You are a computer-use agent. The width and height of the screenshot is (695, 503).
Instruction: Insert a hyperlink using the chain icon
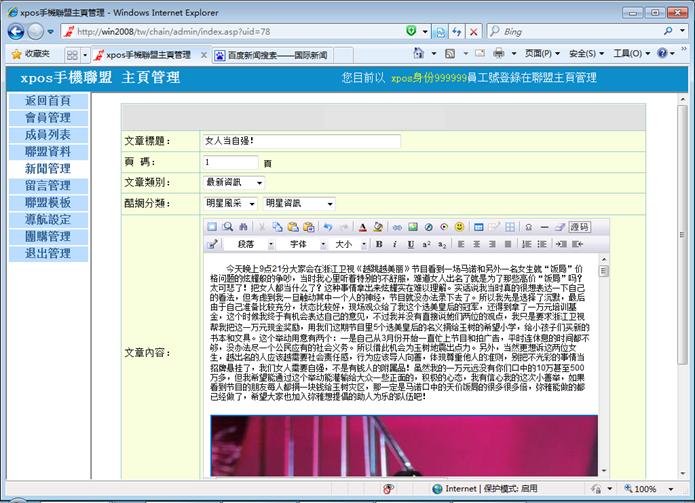(396, 227)
